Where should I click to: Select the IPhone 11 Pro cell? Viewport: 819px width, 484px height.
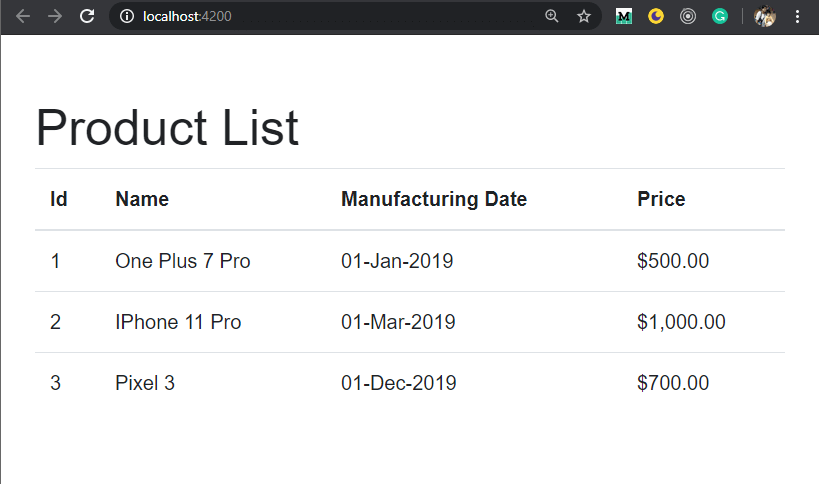(x=178, y=322)
